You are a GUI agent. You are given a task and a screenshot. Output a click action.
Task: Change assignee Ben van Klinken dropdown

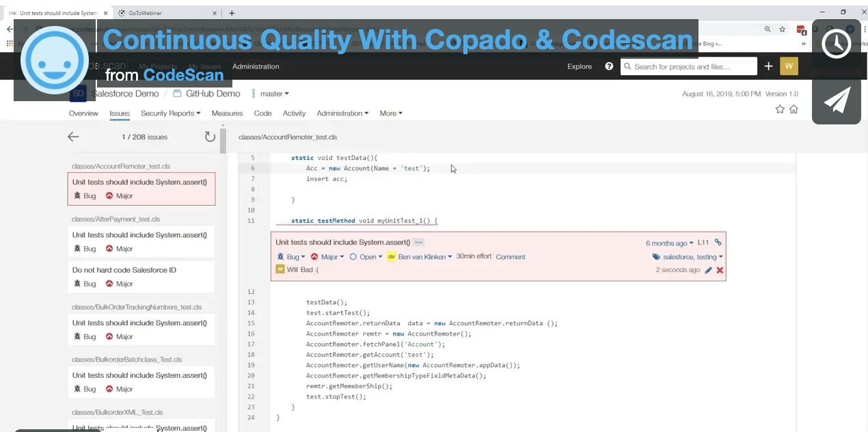coord(420,257)
